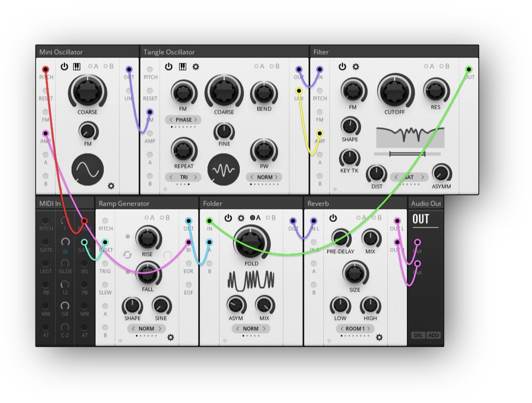The width and height of the screenshot is (532, 403).
Task: Open Filter module settings gear
Action: [356, 67]
